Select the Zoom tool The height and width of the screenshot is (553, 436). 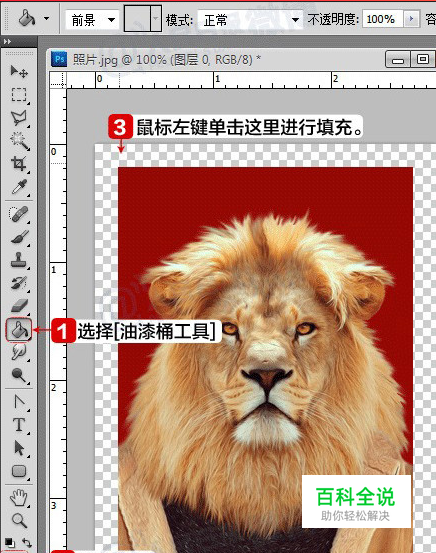click(19, 520)
